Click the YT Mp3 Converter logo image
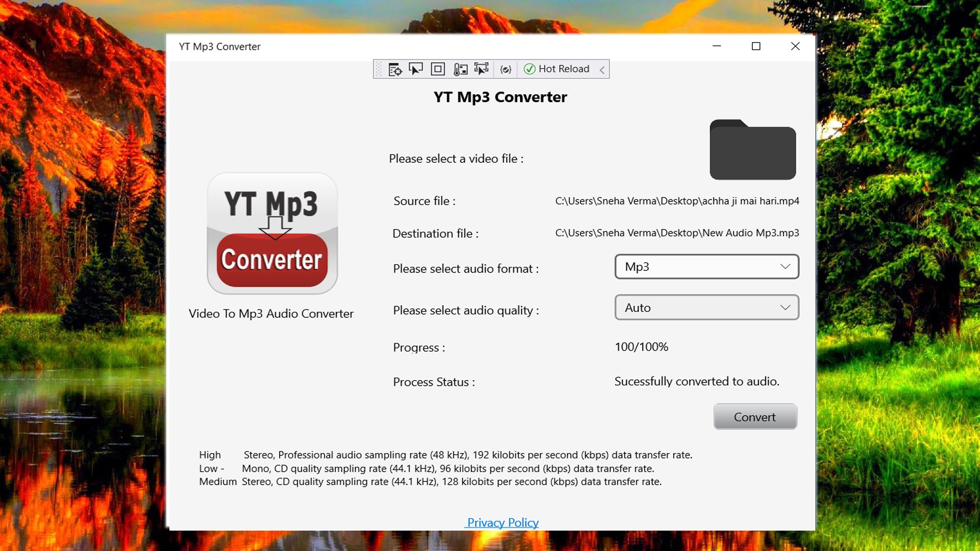 (x=272, y=233)
